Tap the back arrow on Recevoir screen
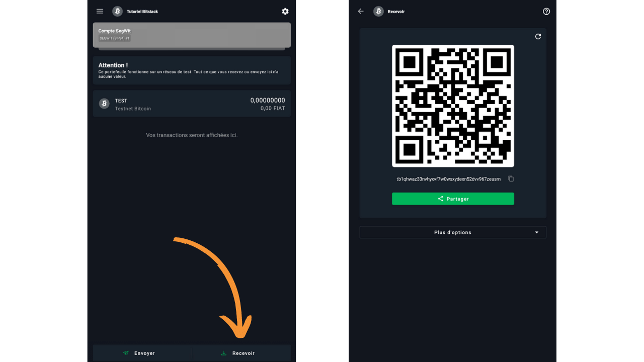Image resolution: width=644 pixels, height=362 pixels. coord(360,11)
